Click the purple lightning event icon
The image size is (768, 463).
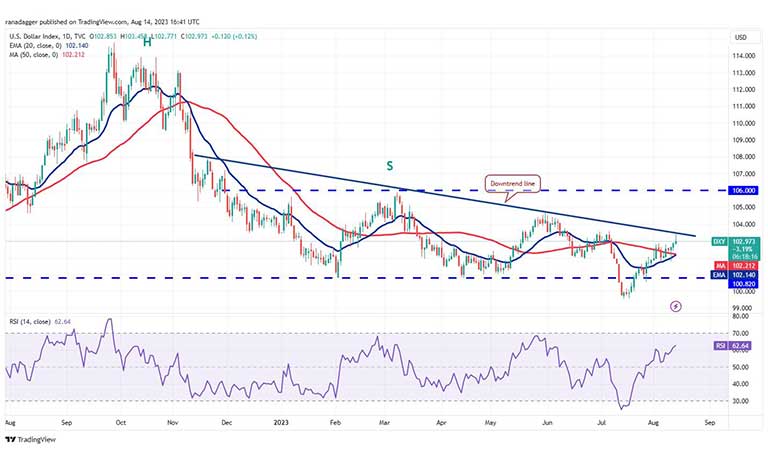point(675,307)
